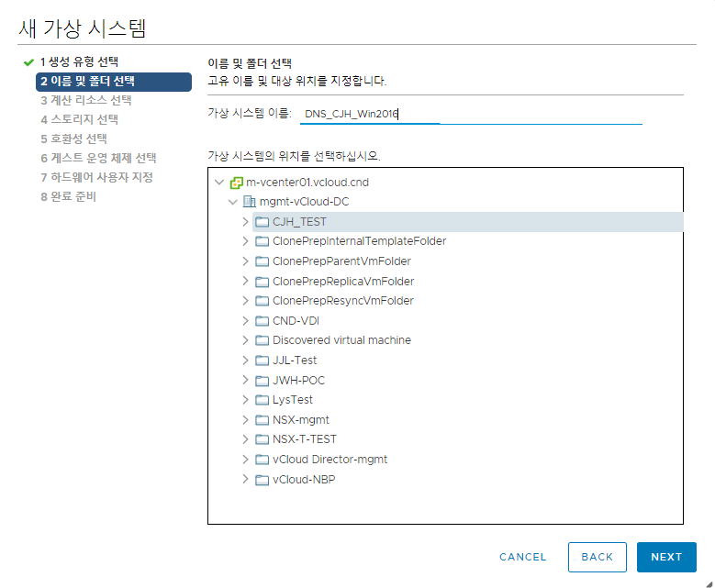The image size is (715, 588).
Task: Click the folder icon of vCloud-NBP
Action: [x=262, y=480]
